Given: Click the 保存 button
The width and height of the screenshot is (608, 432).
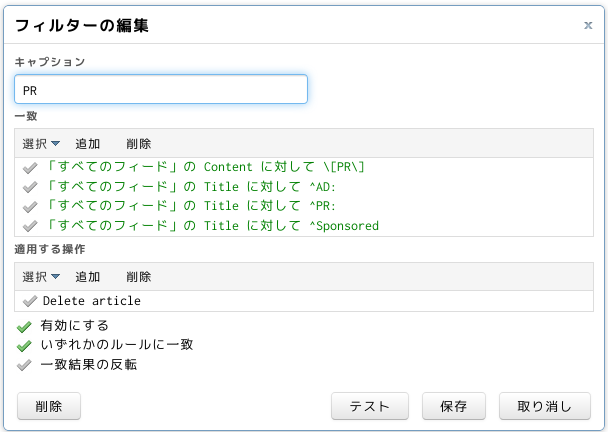Looking at the screenshot, I should click(x=454, y=406).
